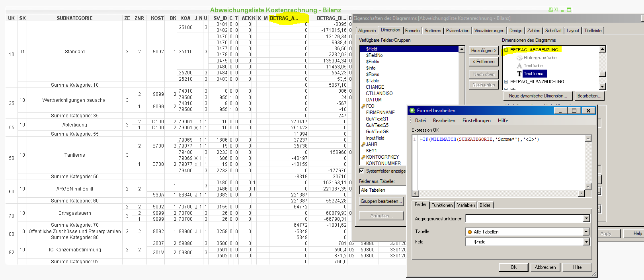This screenshot has width=644, height=280.
Task: Minimize the chart using green caption icon
Action: click(562, 10)
